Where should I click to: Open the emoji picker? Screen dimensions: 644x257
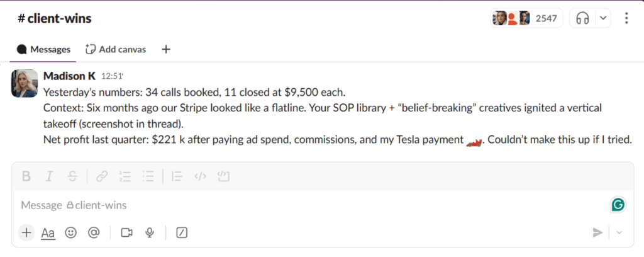[x=71, y=232]
